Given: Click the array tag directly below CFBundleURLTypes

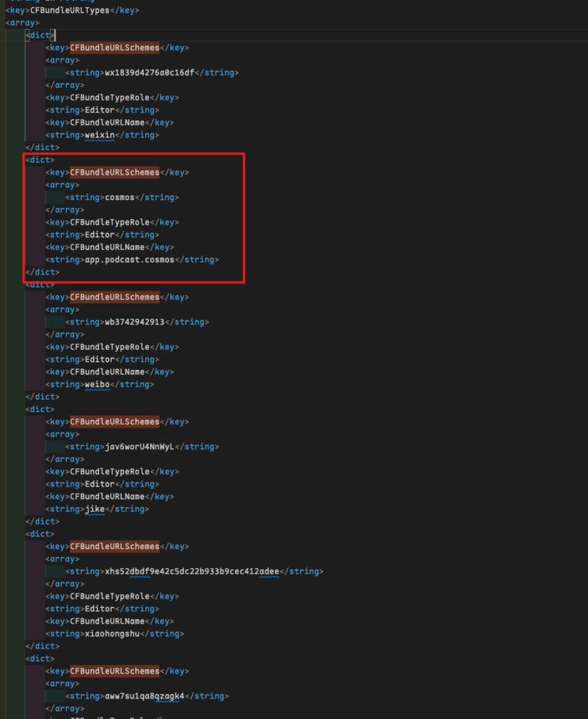Looking at the screenshot, I should pos(22,23).
